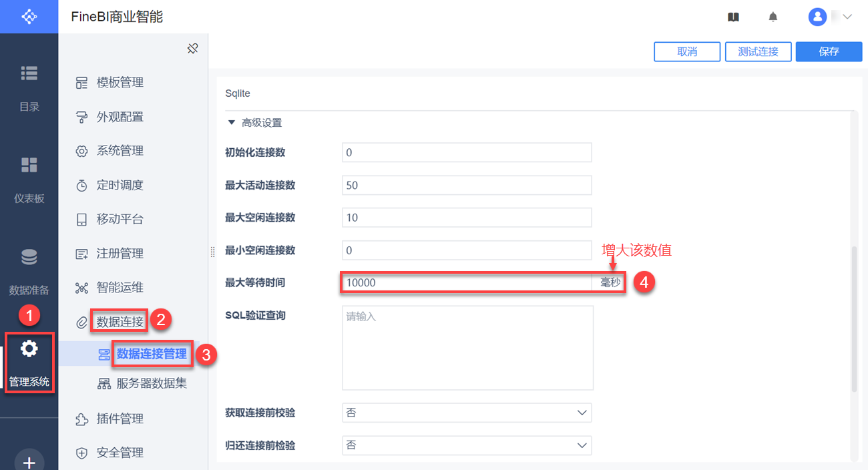Click the add plus button in sidebar
Viewport: 868px width, 470px height.
pyautogui.click(x=29, y=462)
